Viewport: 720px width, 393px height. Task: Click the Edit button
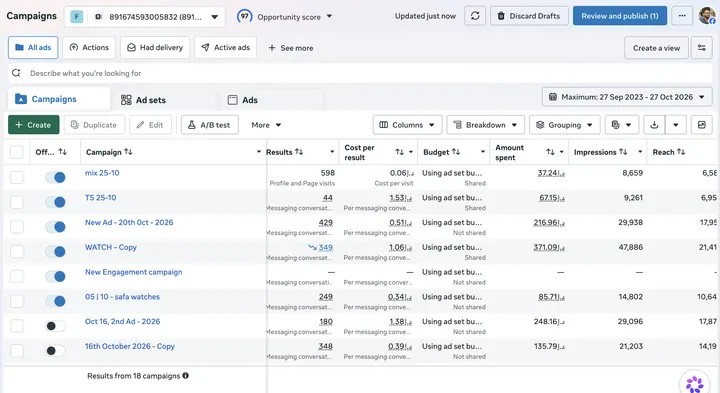coord(150,125)
